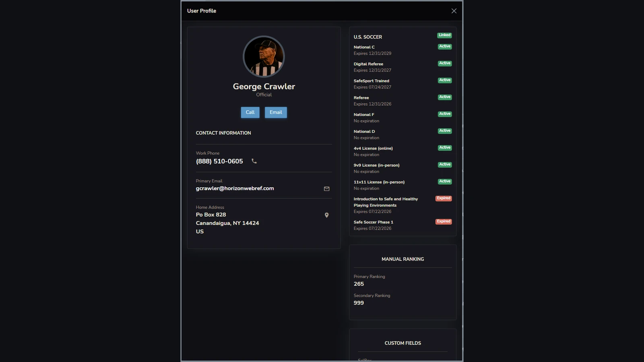
Task: Click the Expires 07/24/2027 date text
Action: (372, 87)
